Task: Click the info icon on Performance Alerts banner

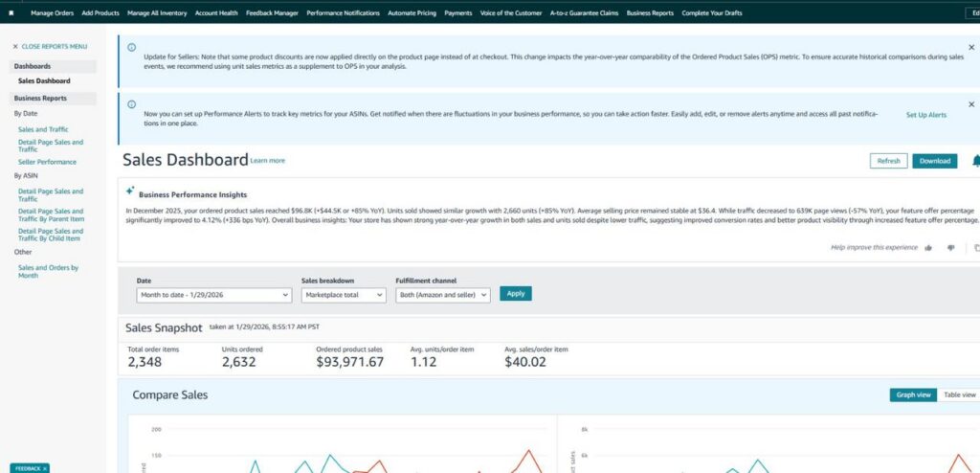Action: [131, 104]
